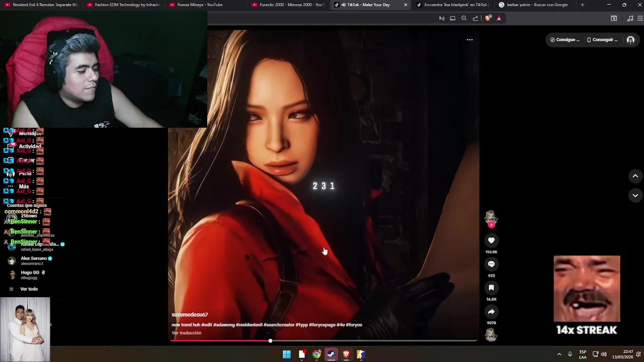
Task: Click 'Ver traducción' under the caption
Action: coord(186,333)
